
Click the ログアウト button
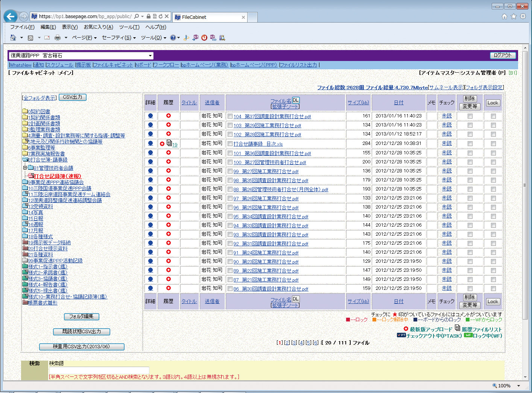coord(503,55)
